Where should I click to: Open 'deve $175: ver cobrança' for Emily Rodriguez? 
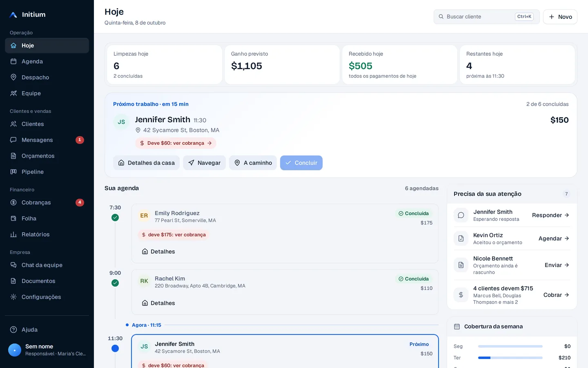(173, 235)
